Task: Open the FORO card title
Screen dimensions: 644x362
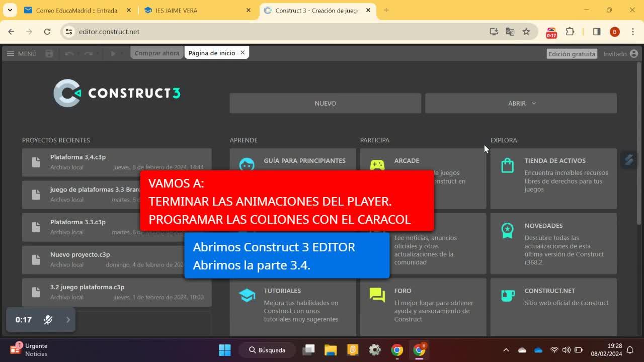Action: (x=403, y=291)
